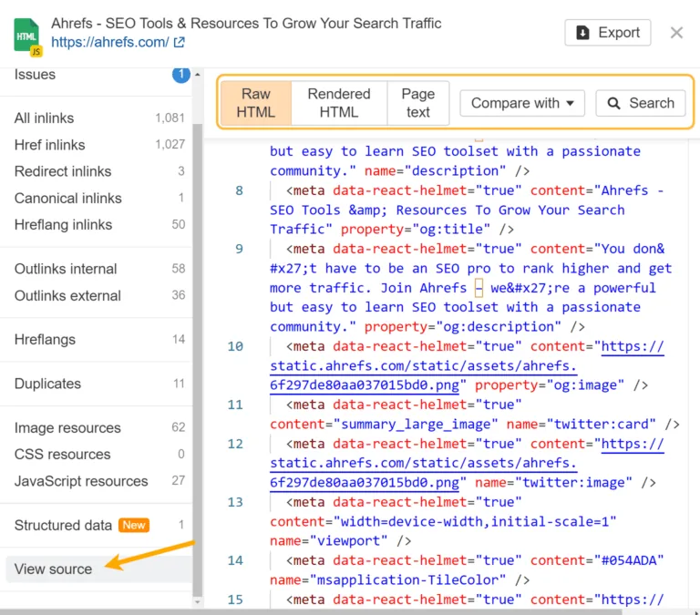Viewport: 700px width, 615px height.
Task: Click content="#054ADA" text on line 14
Action: (x=597, y=560)
